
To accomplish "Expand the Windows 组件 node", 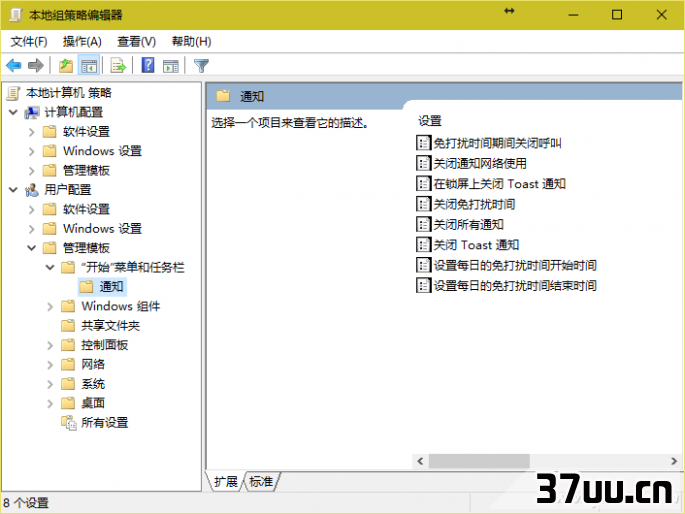I will pos(50,307).
